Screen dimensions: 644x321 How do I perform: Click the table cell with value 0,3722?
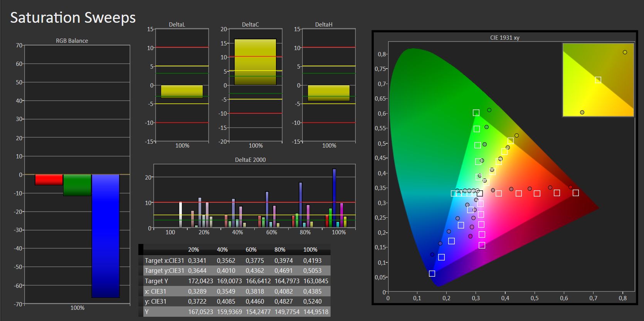[197, 301]
